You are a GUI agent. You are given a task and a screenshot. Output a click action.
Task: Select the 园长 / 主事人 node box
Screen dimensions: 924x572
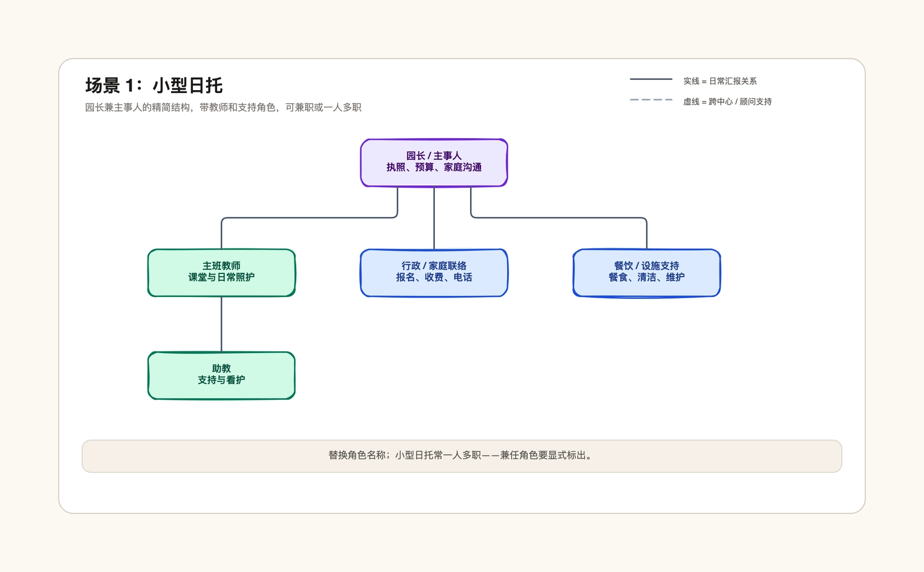434,163
